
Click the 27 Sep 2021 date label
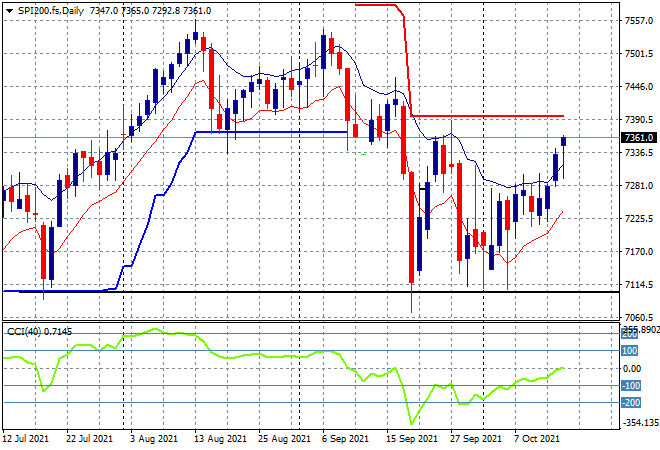476,439
